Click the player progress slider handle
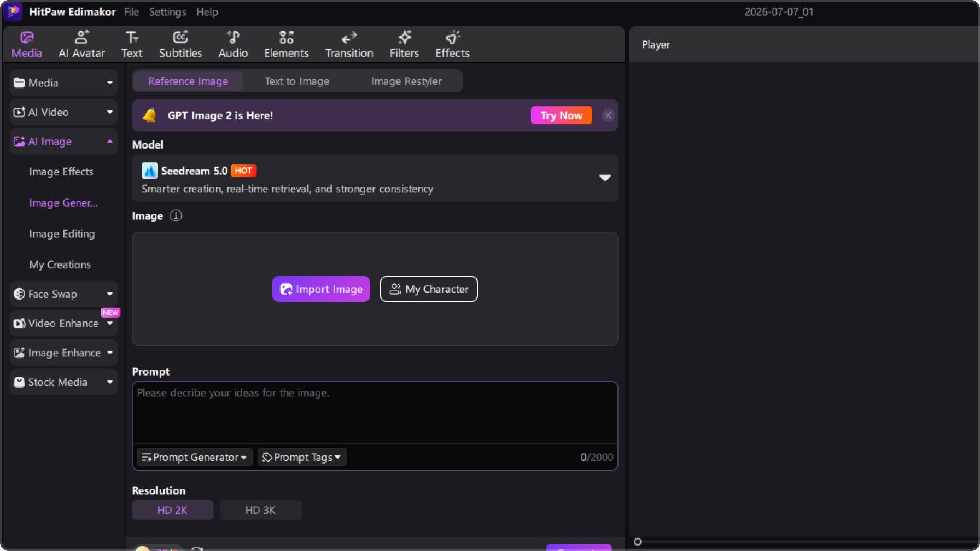The height and width of the screenshot is (551, 980). (x=638, y=542)
